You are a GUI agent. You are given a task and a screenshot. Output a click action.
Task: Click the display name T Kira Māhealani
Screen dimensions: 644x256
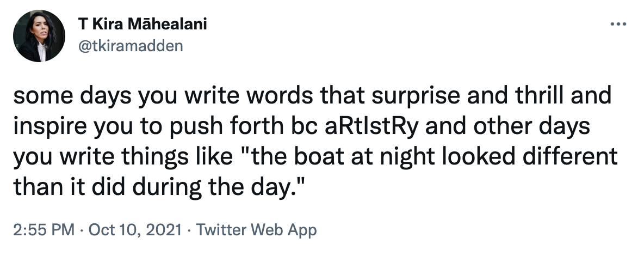click(143, 25)
